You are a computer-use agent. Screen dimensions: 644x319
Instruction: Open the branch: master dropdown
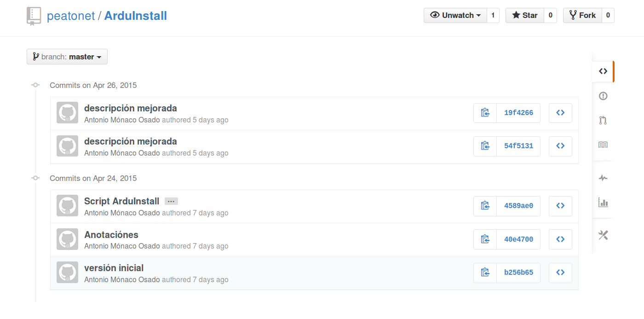[67, 57]
